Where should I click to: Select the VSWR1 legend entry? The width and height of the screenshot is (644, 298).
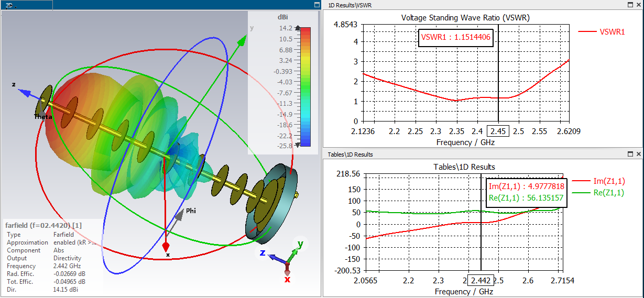click(602, 31)
